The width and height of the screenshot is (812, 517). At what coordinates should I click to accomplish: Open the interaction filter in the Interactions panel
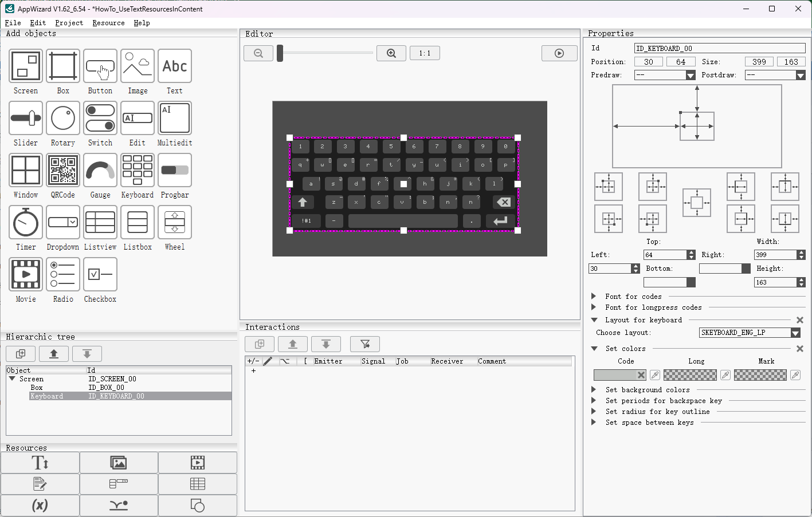pyautogui.click(x=365, y=344)
